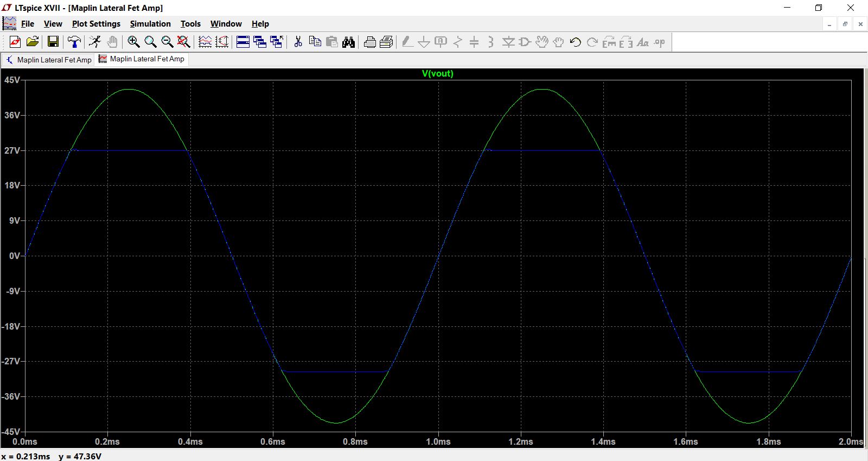The image size is (868, 461).
Task: Click the New Schematic toolbar icon
Action: pos(15,42)
